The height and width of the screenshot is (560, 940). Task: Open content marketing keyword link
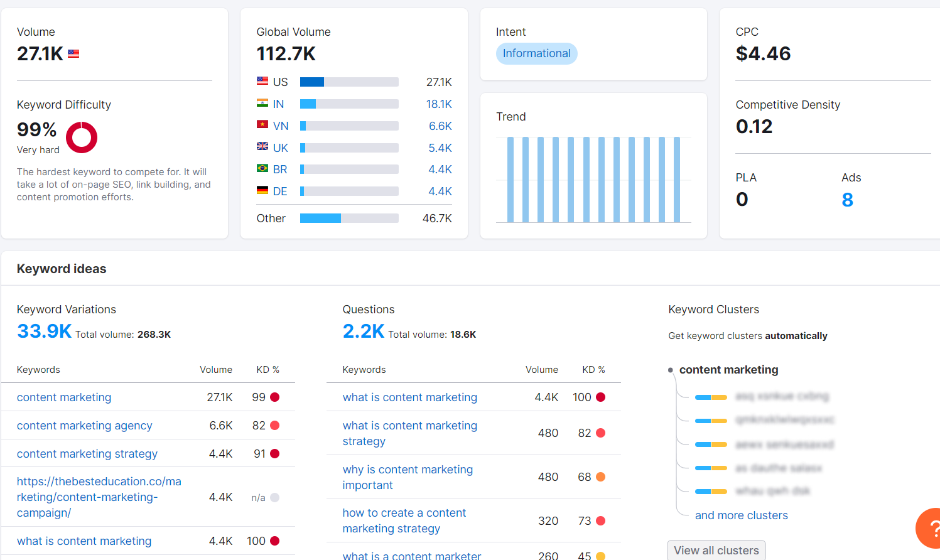(64, 397)
